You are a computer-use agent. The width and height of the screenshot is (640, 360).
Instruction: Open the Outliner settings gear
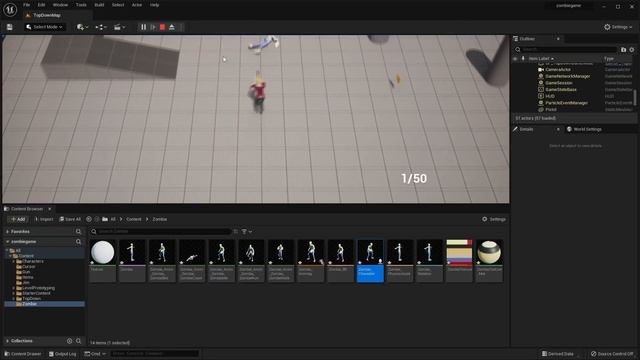[x=631, y=49]
